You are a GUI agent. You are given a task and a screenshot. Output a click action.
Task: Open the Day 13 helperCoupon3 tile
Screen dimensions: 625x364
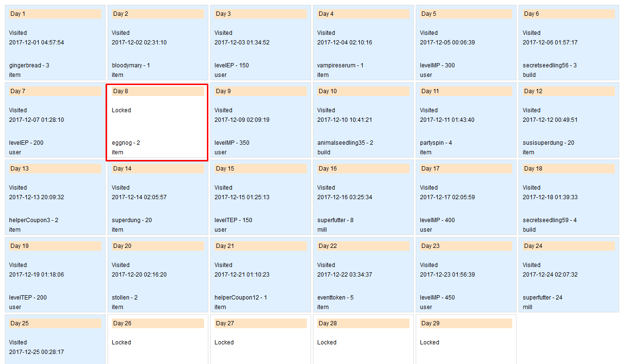pos(55,197)
